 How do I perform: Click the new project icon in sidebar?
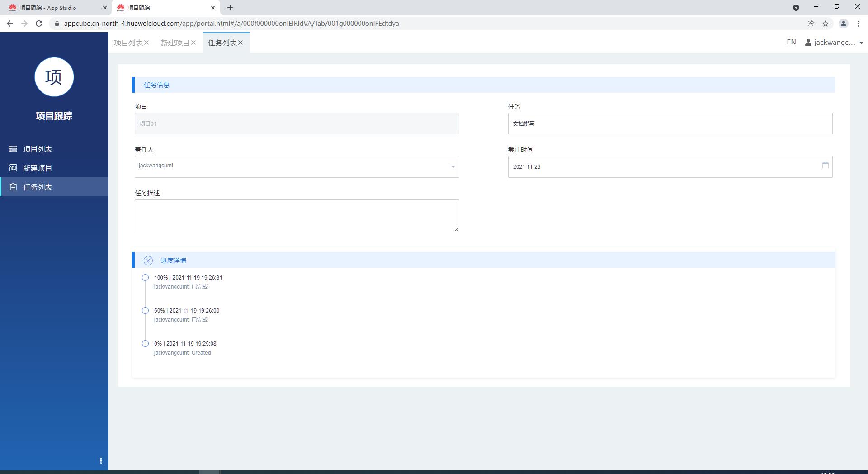click(x=13, y=168)
